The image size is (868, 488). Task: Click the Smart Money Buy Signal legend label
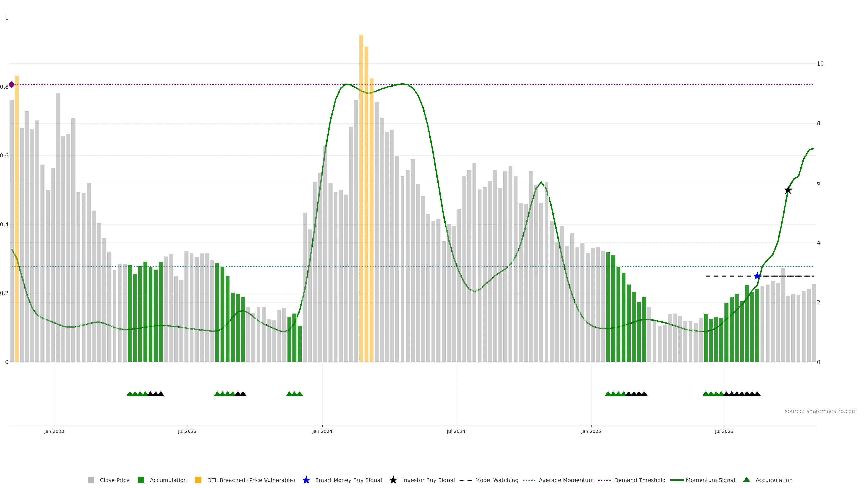click(348, 480)
